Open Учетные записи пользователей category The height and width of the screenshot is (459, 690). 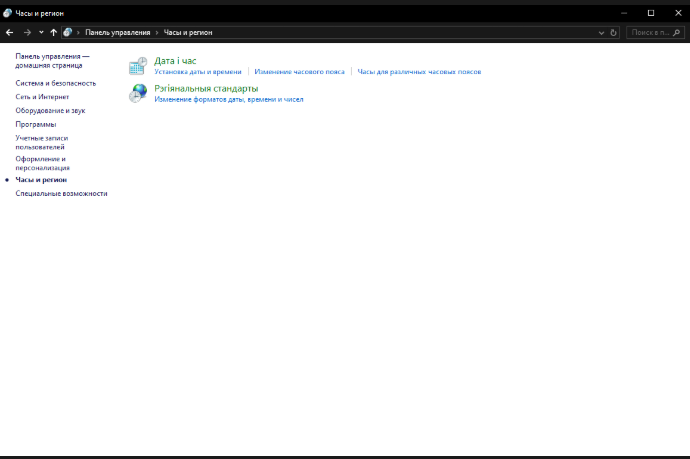click(x=41, y=143)
